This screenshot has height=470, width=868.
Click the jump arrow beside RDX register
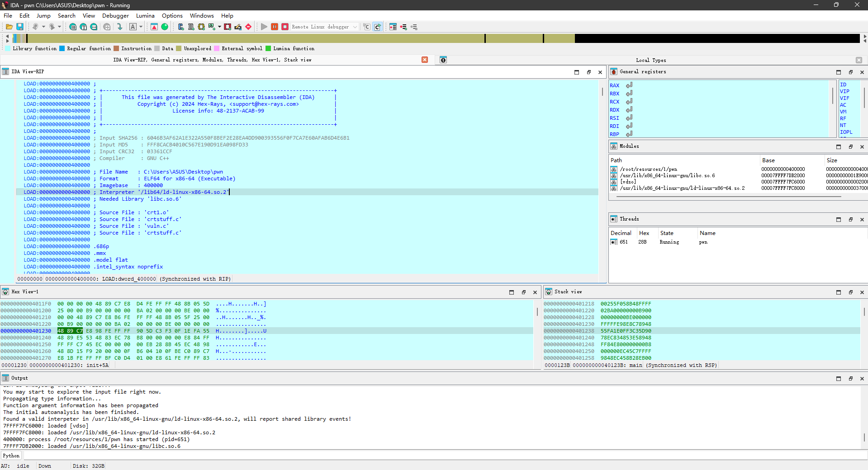pos(629,110)
